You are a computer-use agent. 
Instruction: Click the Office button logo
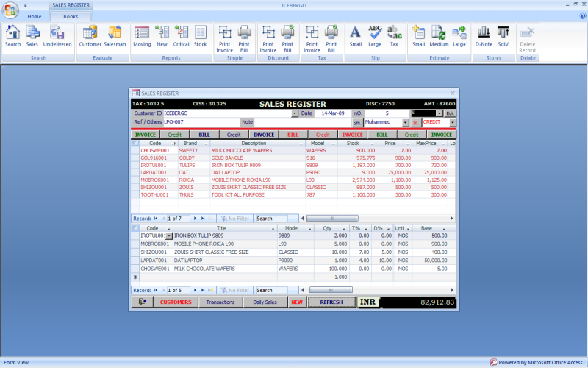pyautogui.click(x=10, y=10)
